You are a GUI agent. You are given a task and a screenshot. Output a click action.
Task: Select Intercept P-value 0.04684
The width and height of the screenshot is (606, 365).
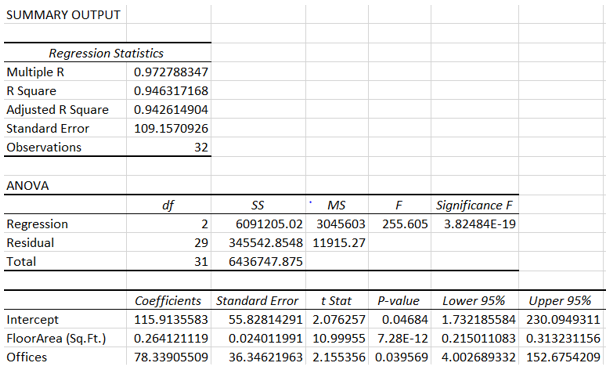pos(405,320)
